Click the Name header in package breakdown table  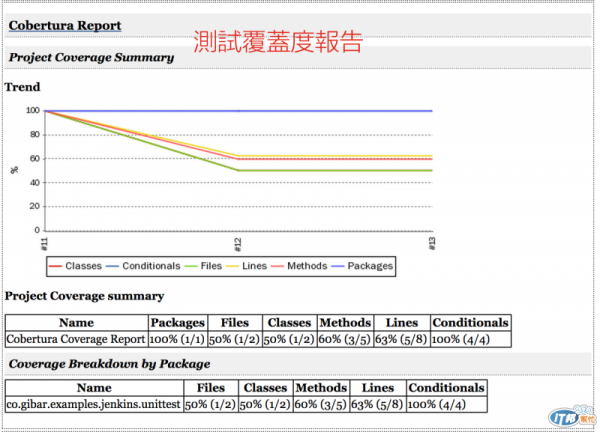[94, 388]
